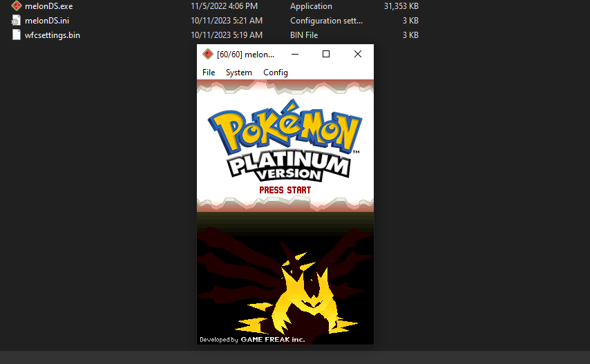Click the Developed by GAME FREAK inc. text
Screen dimensions: 590x364
(x=252, y=339)
